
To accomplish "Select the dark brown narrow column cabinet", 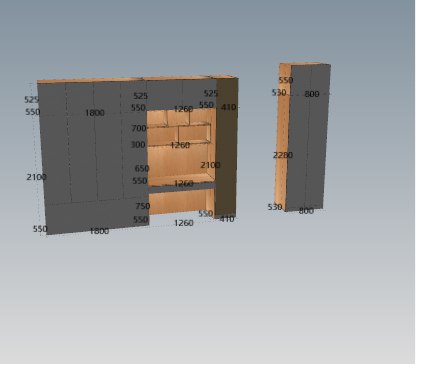I will tap(226, 147).
